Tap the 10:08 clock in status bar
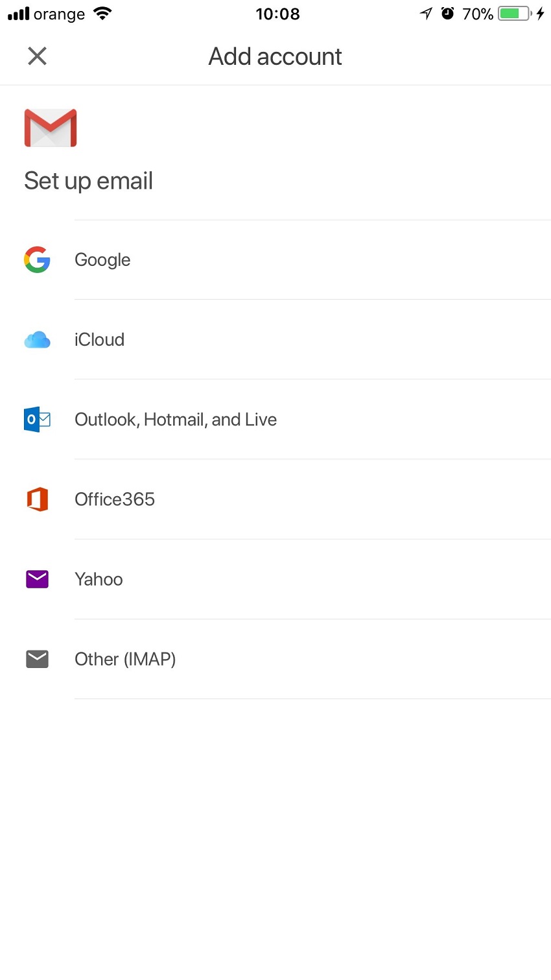 (x=277, y=14)
